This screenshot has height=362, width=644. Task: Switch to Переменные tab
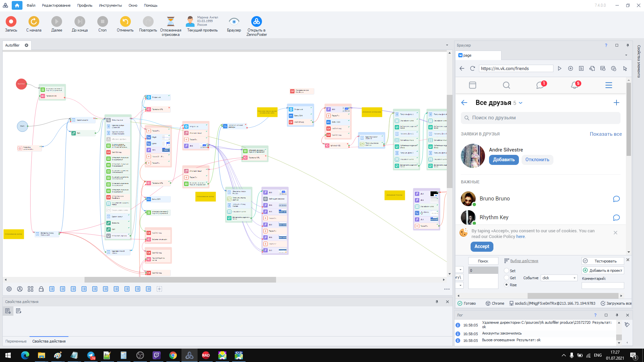(x=16, y=341)
